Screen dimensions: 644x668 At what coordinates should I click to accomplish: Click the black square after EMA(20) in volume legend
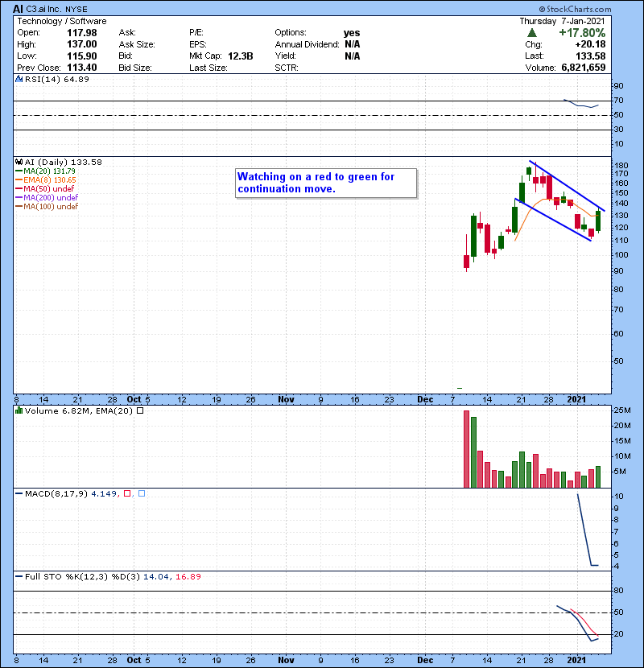click(140, 410)
